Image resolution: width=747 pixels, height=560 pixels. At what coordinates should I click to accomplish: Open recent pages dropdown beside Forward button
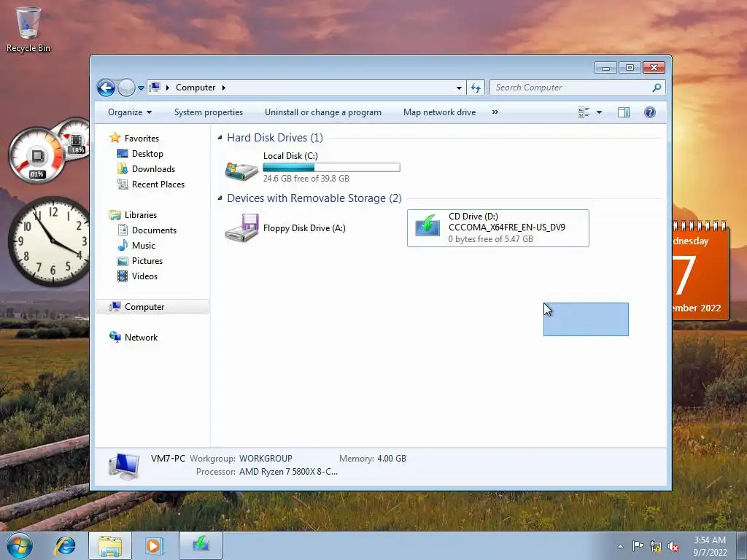(141, 88)
